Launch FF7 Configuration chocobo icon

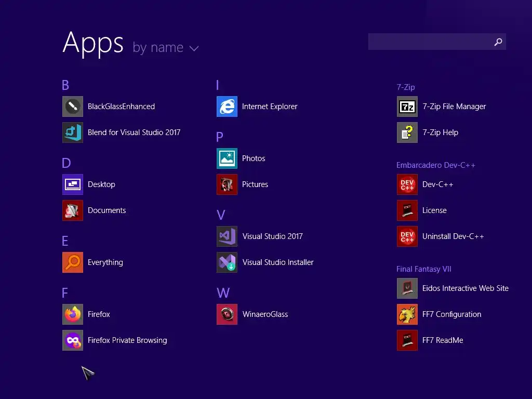(x=407, y=314)
